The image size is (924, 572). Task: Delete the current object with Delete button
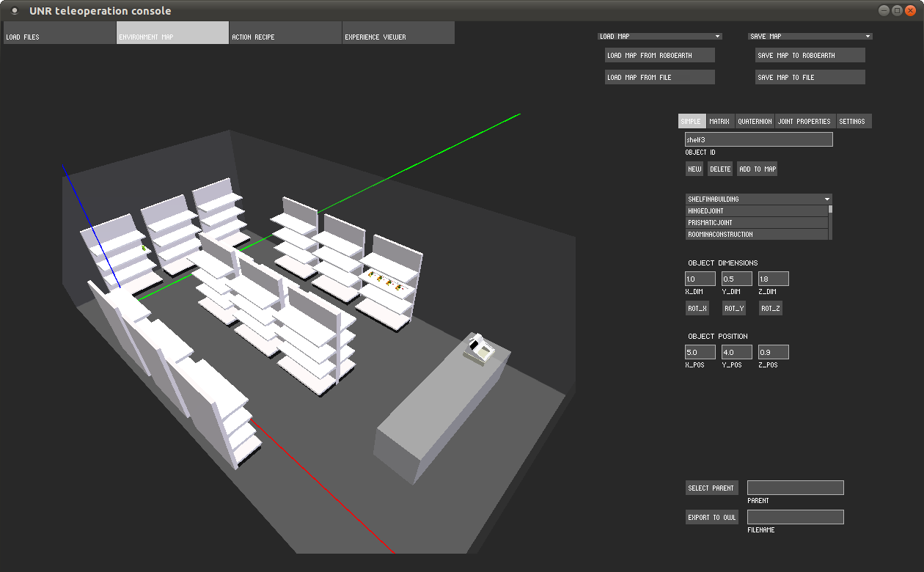coord(720,169)
